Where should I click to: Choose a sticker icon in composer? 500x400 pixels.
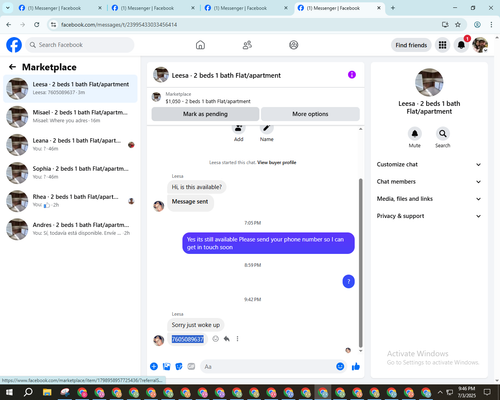click(179, 366)
